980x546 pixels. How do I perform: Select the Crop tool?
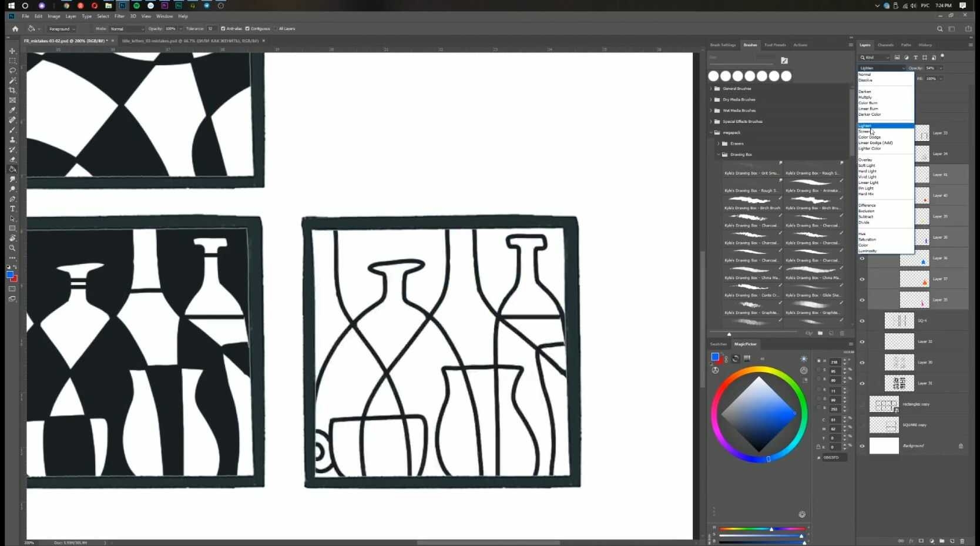(12, 91)
